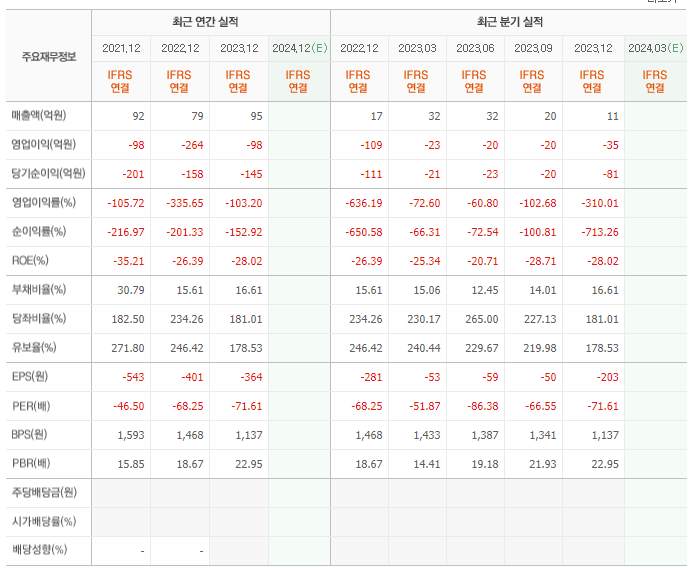Select the '2023.03' quarter column header
The height and width of the screenshot is (568, 689).
[x=417, y=48]
